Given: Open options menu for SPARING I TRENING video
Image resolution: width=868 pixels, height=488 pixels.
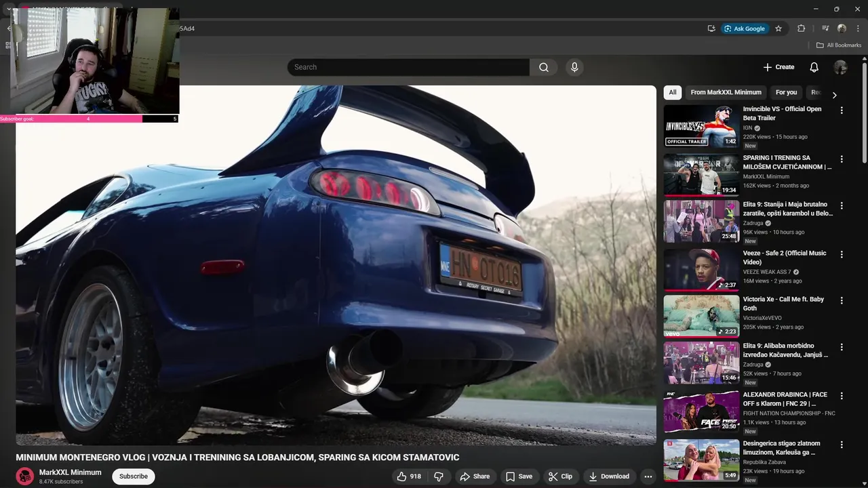Looking at the screenshot, I should pyautogui.click(x=842, y=159).
